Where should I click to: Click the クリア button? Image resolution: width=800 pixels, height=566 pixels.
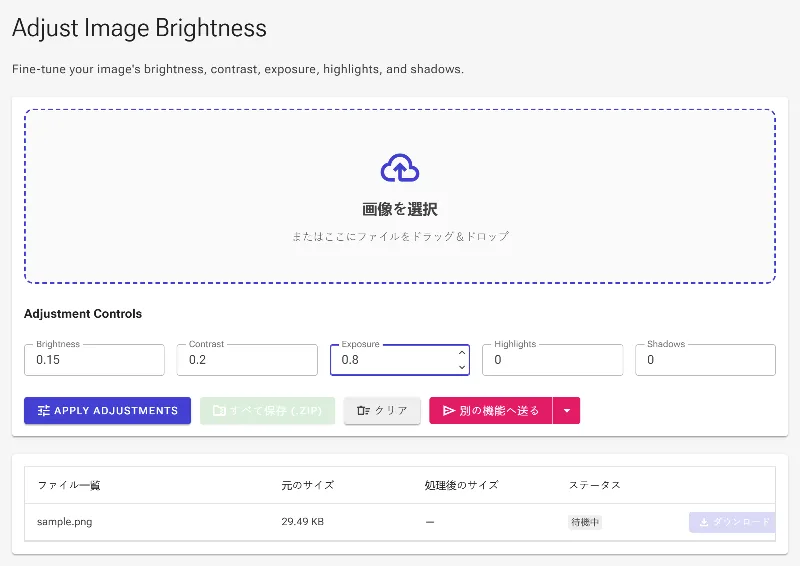(x=382, y=411)
